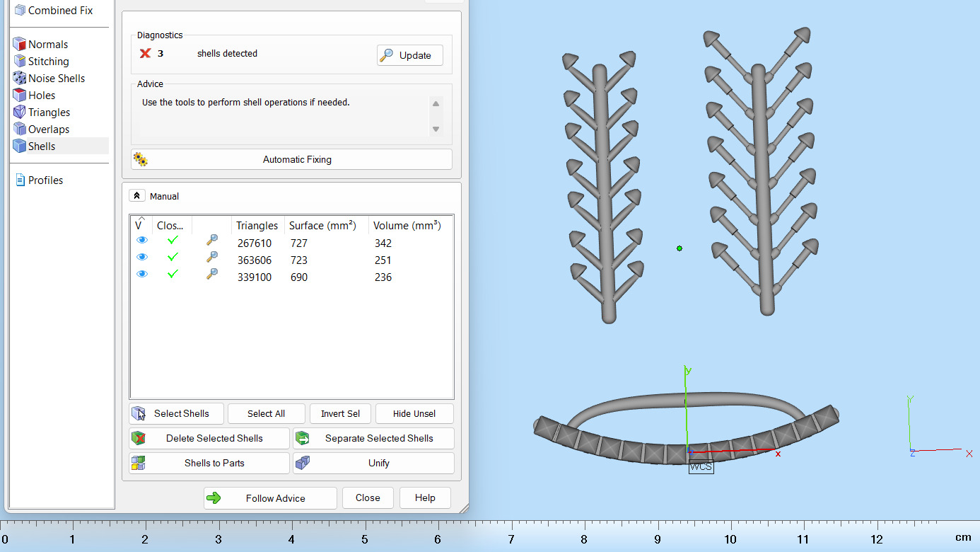This screenshot has width=980, height=552.
Task: Click the V visibility column header
Action: pos(141,226)
